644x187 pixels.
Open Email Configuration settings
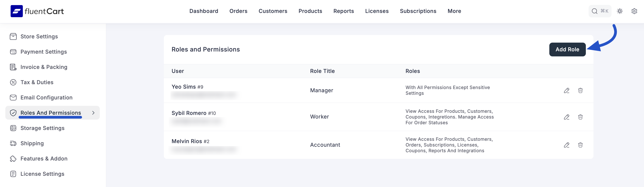tap(46, 97)
